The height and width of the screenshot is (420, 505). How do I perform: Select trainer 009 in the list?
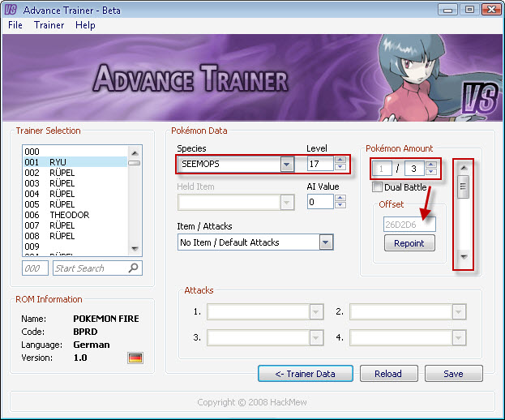pos(75,246)
